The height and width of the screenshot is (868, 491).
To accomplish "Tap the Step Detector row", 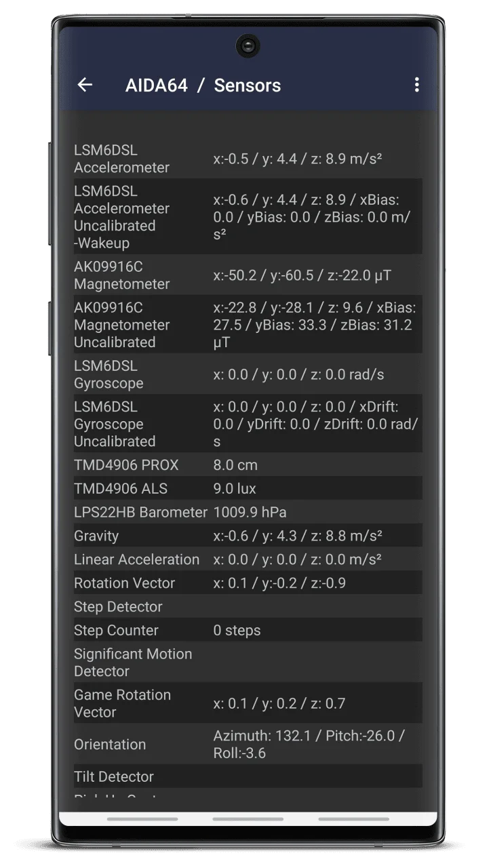I will (x=248, y=607).
